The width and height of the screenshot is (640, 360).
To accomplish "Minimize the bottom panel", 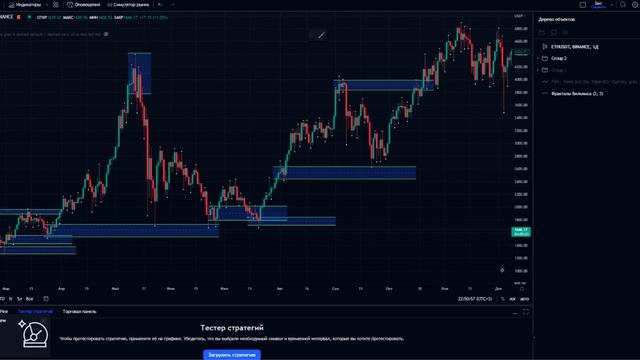I will click(515, 312).
